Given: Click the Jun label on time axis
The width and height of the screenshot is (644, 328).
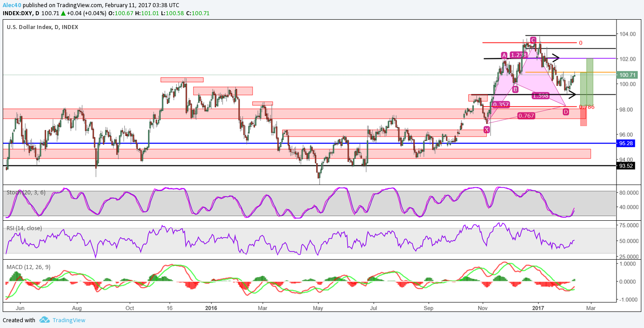Looking at the screenshot, I should 20,308.
